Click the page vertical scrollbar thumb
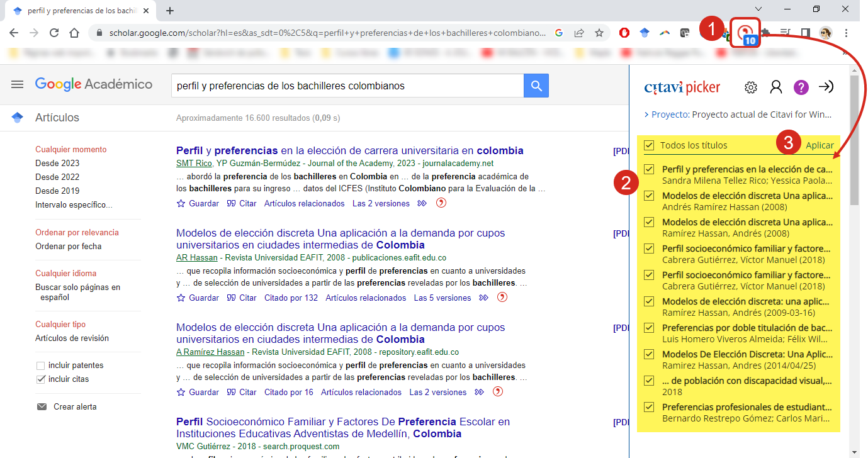 click(x=854, y=140)
